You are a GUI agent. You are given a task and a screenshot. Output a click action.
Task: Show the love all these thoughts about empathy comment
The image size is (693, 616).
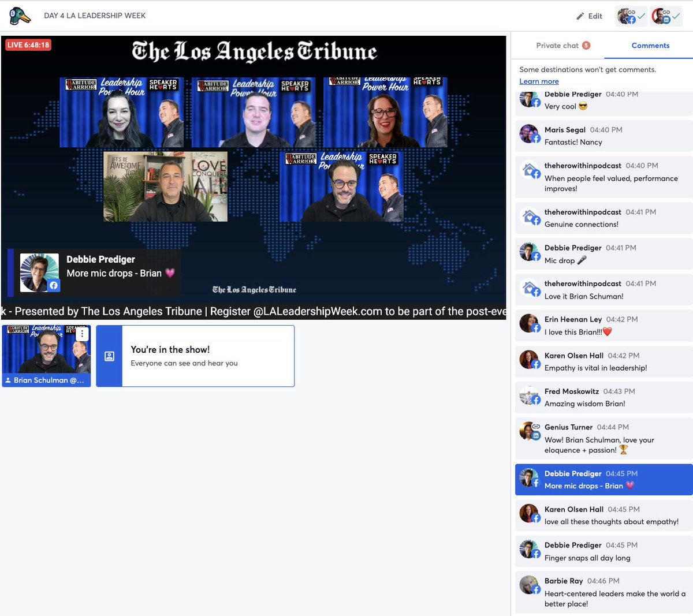coord(603,515)
